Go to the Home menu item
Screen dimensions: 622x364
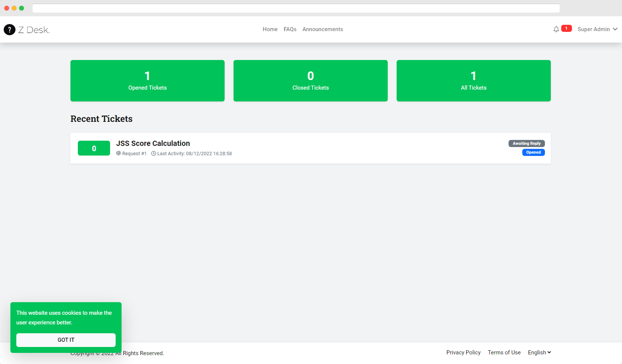[270, 29]
